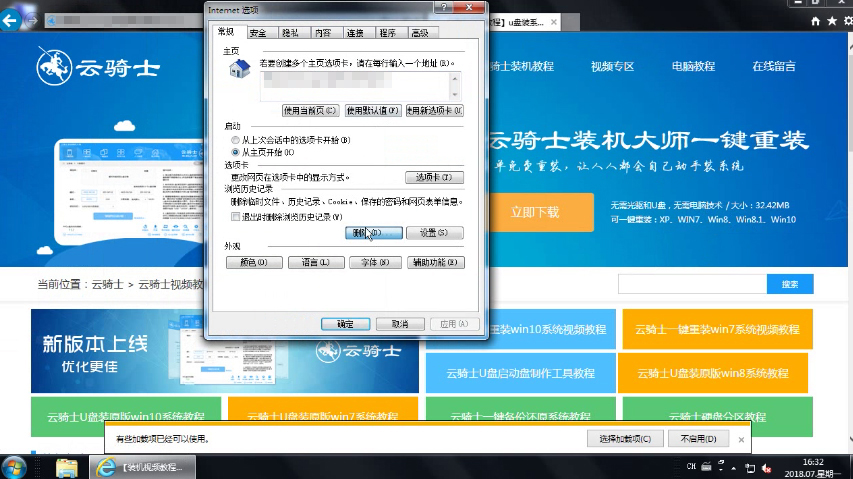Dismiss the add-on notification bar

[x=741, y=439]
